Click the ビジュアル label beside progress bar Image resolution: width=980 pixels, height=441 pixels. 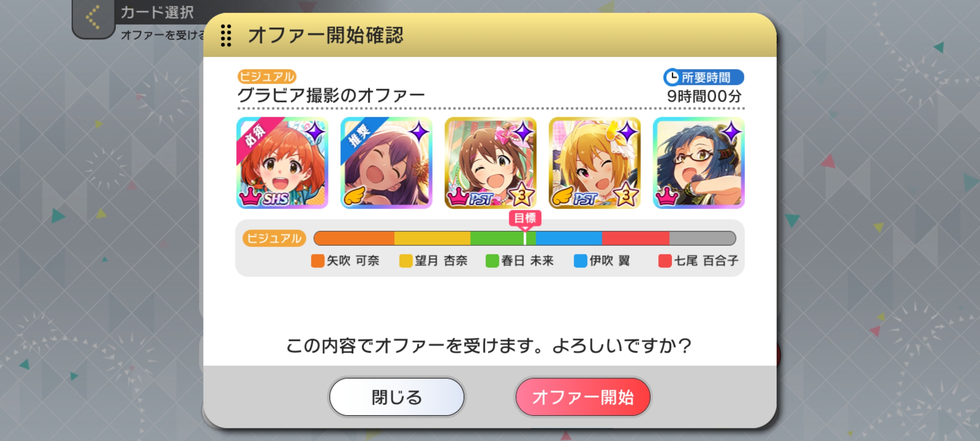click(x=274, y=238)
